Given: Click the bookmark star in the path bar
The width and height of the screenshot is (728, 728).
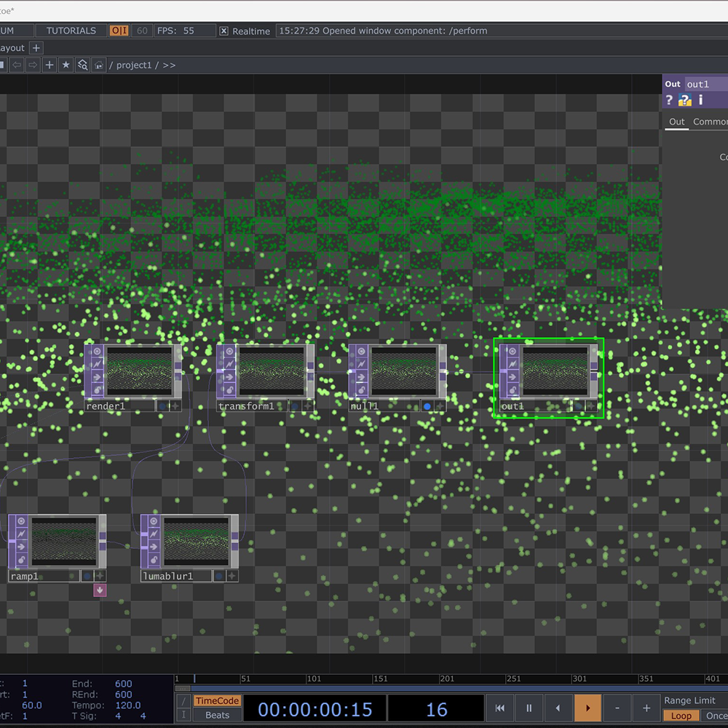Looking at the screenshot, I should click(66, 65).
